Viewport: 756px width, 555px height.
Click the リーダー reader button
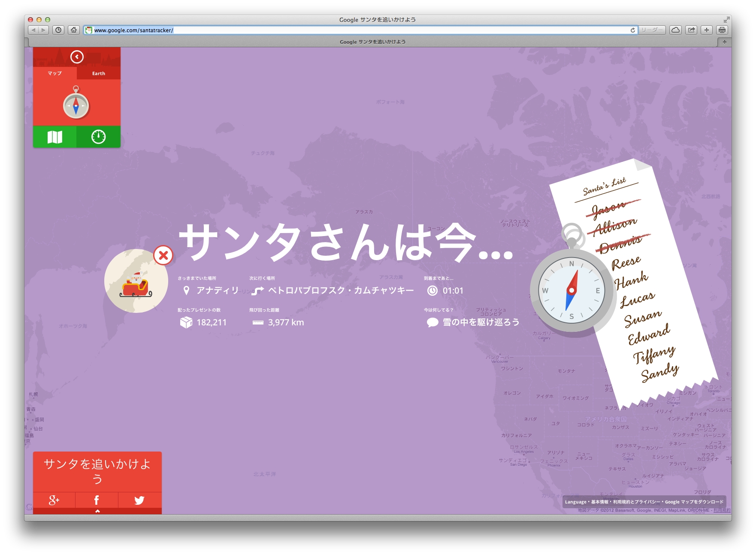[652, 30]
